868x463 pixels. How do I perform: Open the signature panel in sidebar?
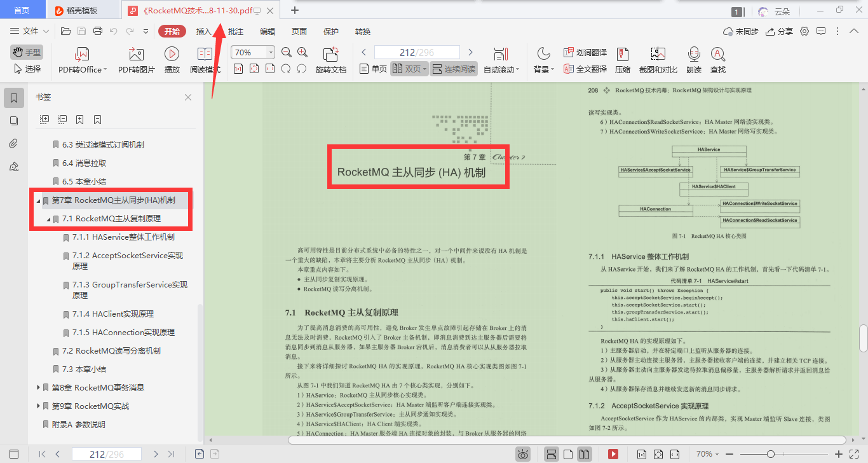point(14,167)
